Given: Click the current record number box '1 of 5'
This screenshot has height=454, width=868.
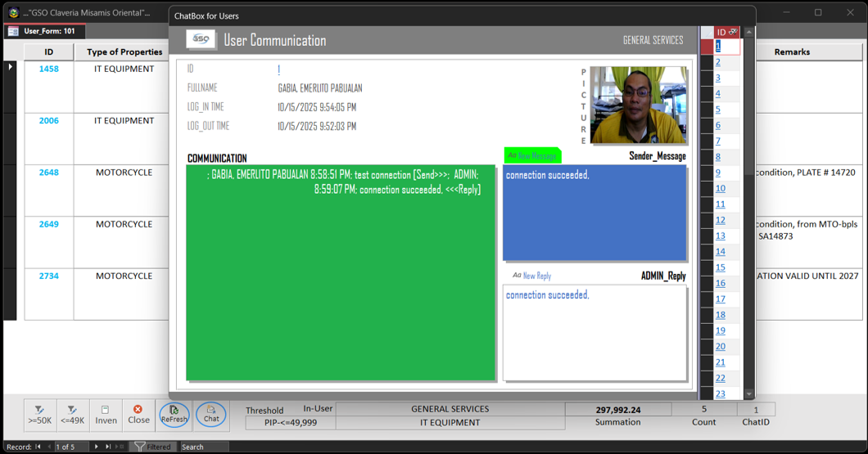Looking at the screenshot, I should pos(71,447).
